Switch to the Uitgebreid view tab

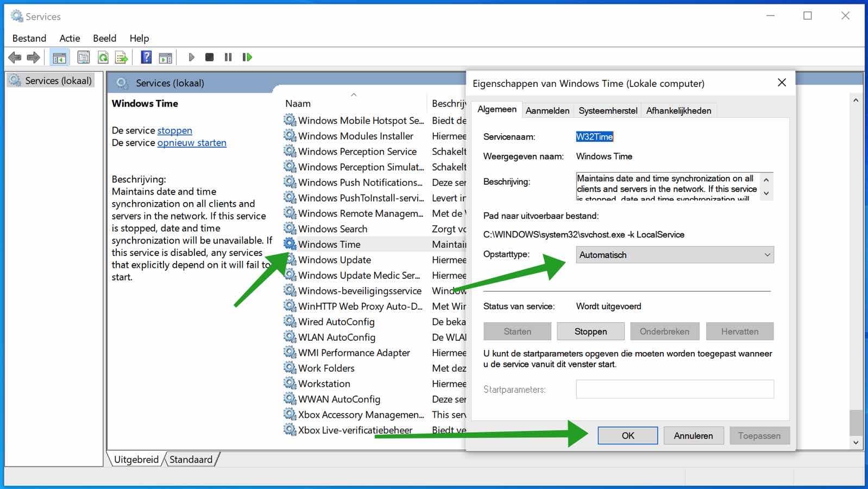coord(136,459)
